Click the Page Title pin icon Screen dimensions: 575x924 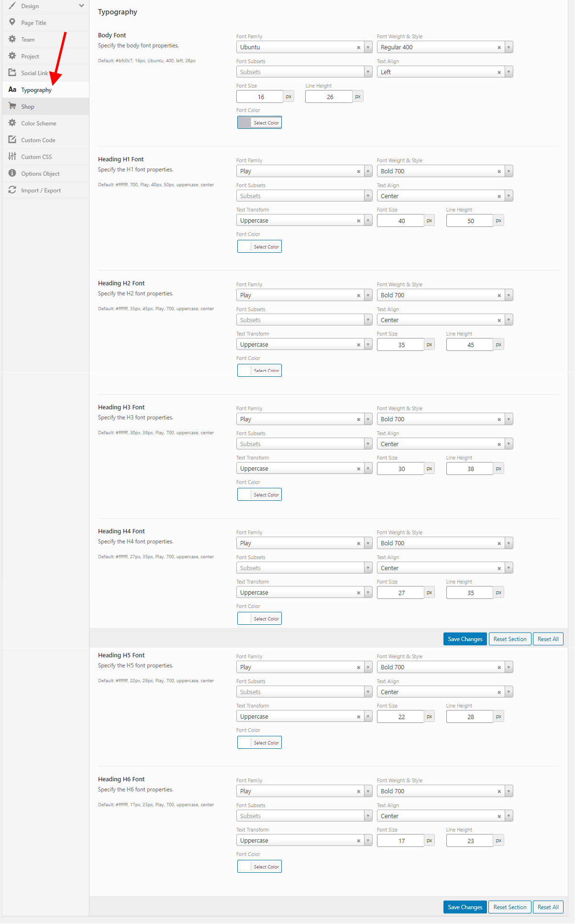tap(12, 23)
